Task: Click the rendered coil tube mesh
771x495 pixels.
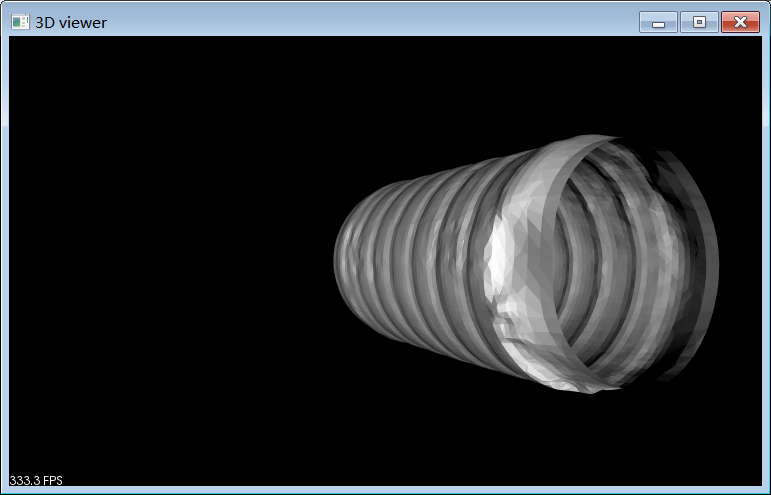Action: click(526, 264)
